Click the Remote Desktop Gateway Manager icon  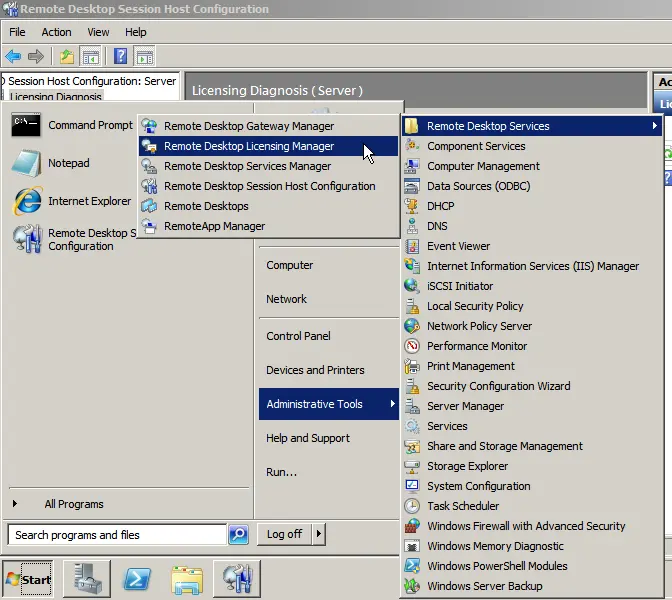[149, 126]
